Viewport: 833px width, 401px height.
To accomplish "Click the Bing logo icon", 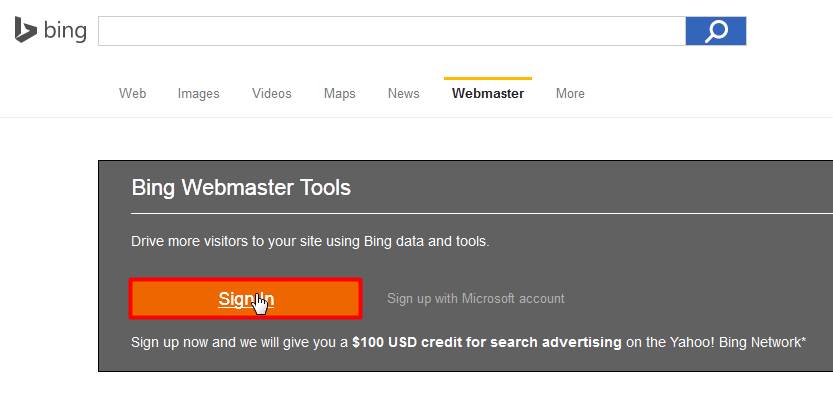I will pyautogui.click(x=26, y=30).
